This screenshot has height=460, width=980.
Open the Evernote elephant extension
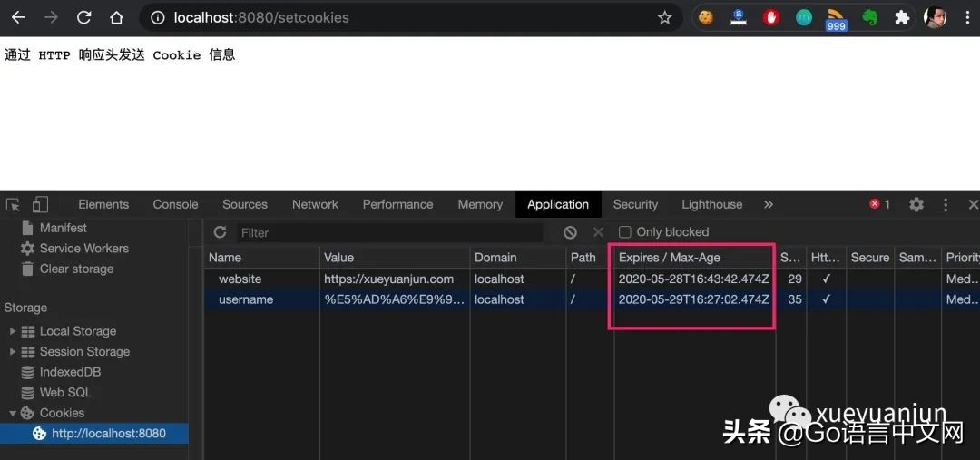pyautogui.click(x=869, y=17)
